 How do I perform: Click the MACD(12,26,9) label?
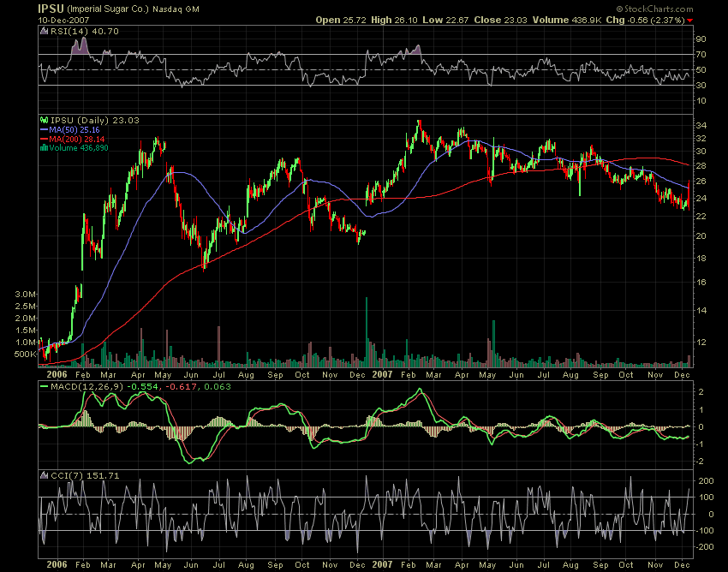(x=87, y=386)
